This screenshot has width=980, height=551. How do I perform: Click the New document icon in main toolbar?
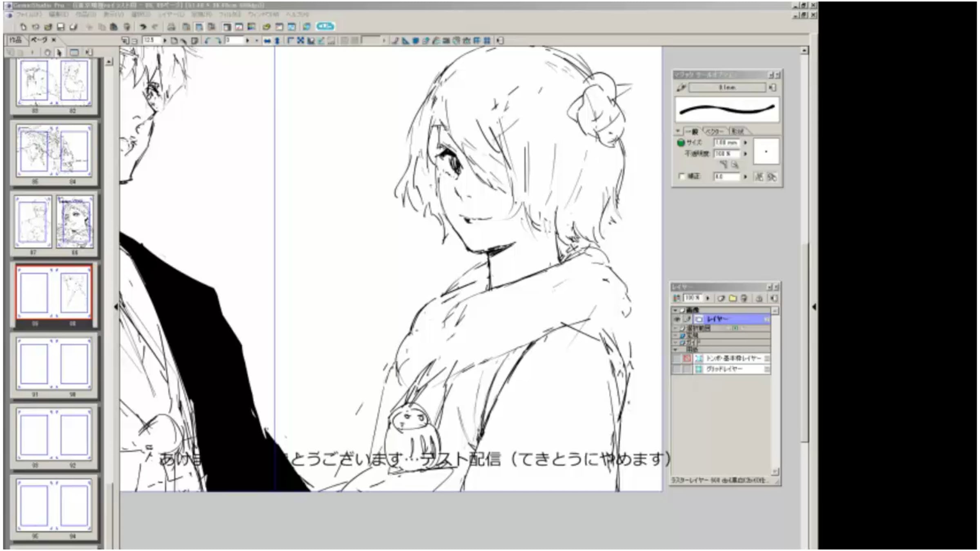point(23,27)
